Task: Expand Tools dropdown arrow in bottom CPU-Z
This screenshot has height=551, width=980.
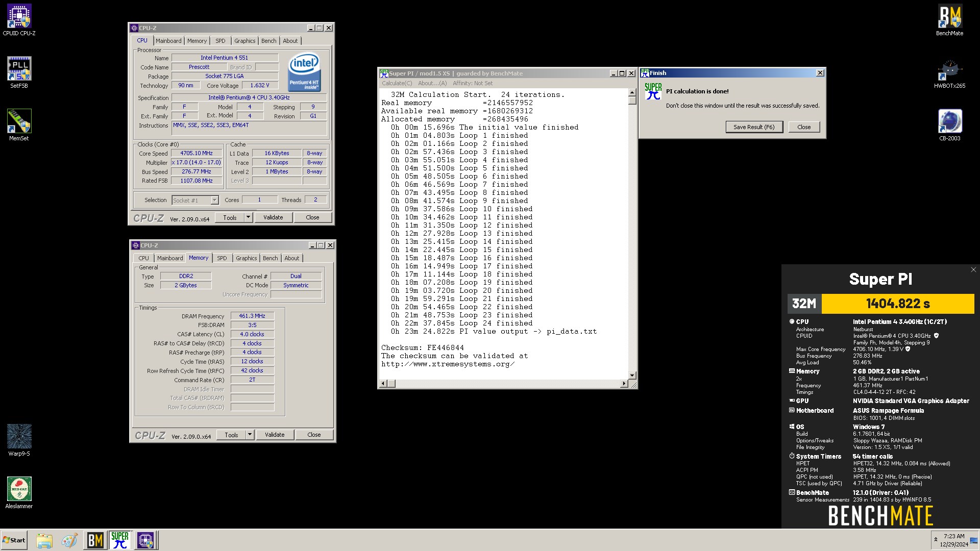Action: pyautogui.click(x=250, y=435)
